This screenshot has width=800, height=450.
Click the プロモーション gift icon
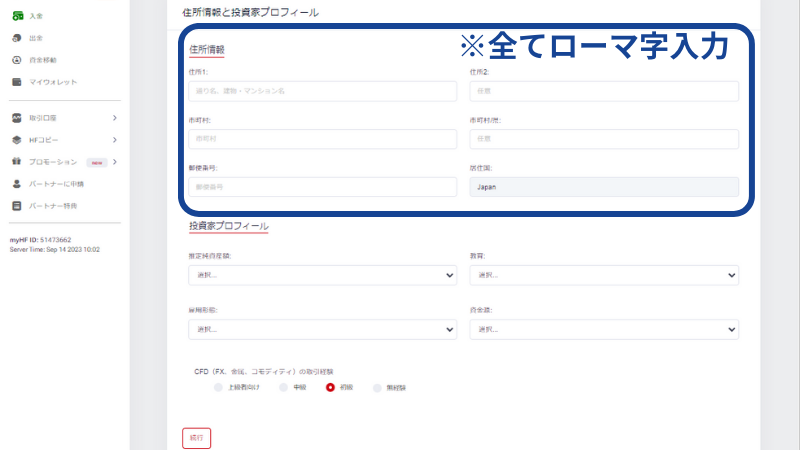tap(17, 162)
